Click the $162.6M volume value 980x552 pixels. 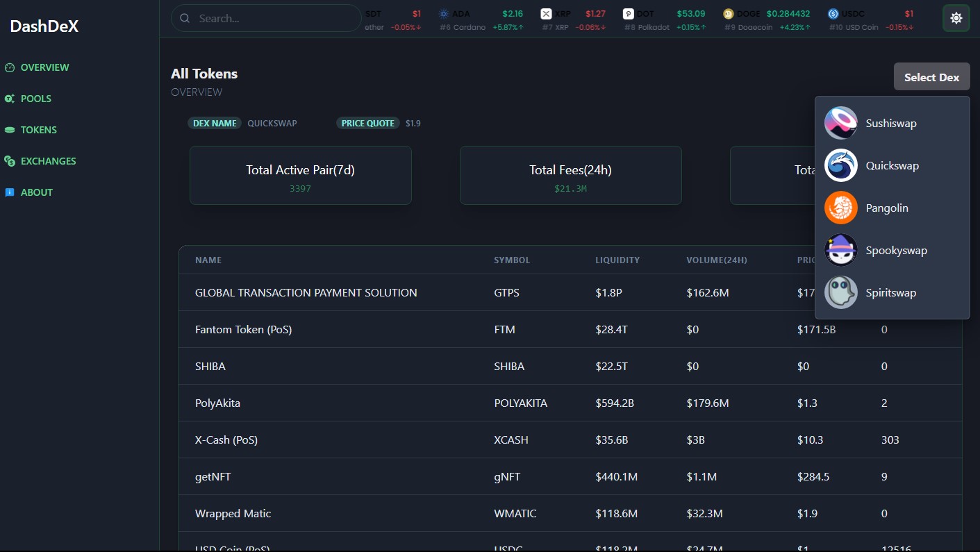pyautogui.click(x=708, y=293)
